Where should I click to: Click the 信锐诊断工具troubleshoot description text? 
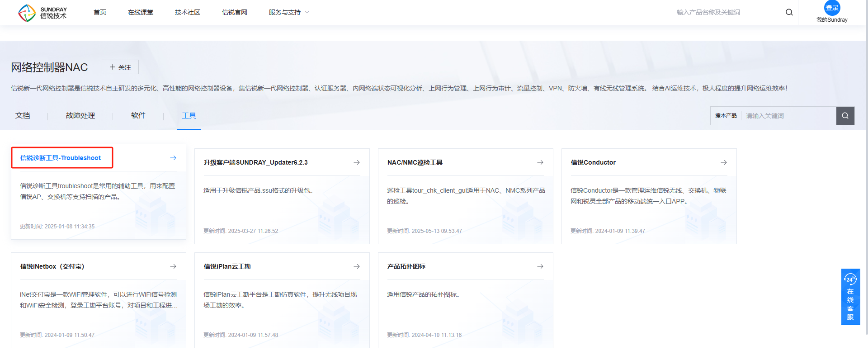coord(98,191)
